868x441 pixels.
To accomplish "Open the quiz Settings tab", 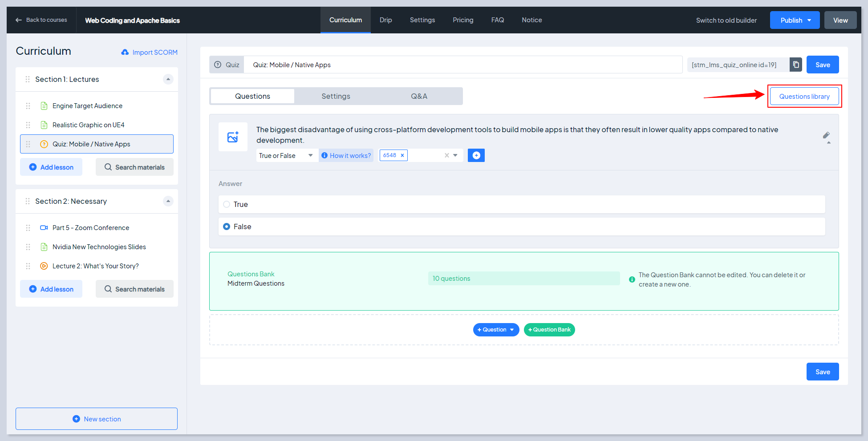I will tap(336, 96).
